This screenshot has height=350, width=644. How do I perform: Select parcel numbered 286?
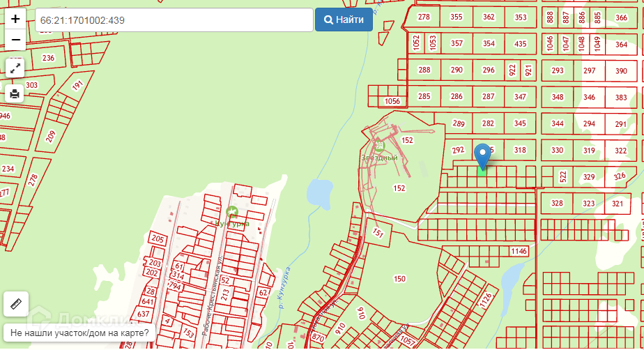(457, 96)
